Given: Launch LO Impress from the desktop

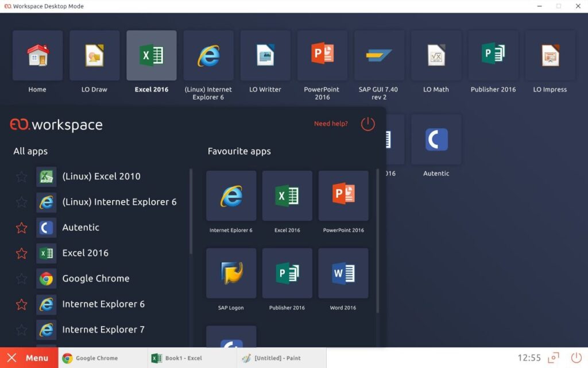Looking at the screenshot, I should click(x=550, y=55).
